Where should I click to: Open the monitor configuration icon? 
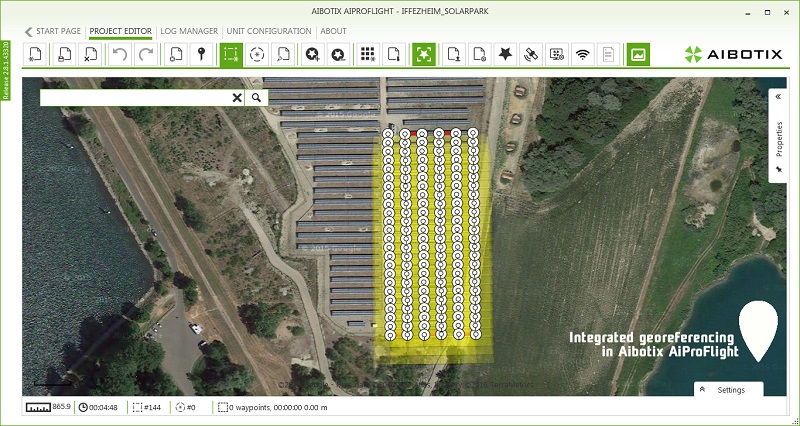(557, 54)
